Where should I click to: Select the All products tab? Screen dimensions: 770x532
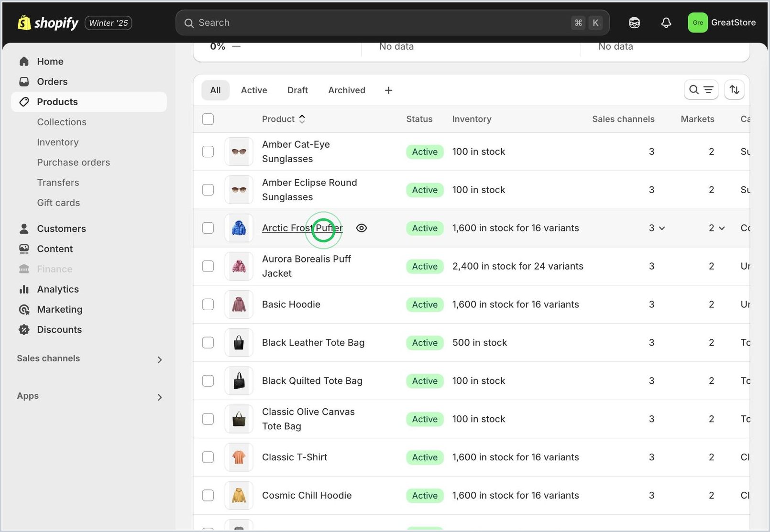(x=216, y=90)
